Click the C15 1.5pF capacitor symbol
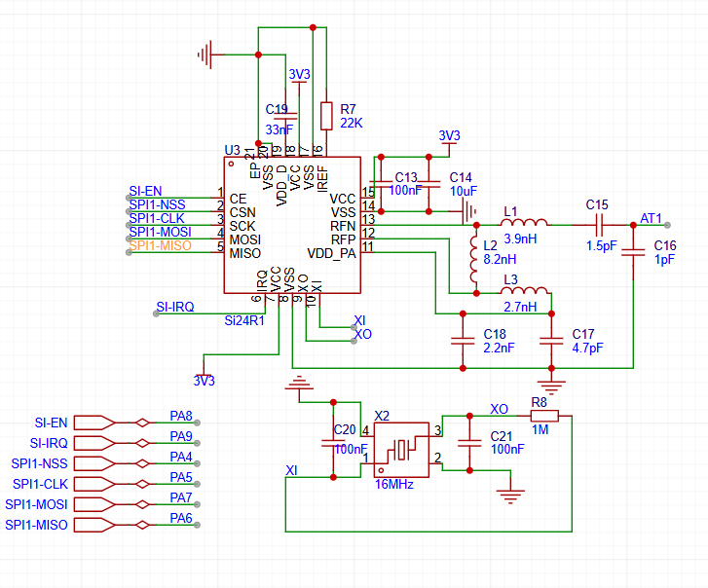 click(597, 224)
